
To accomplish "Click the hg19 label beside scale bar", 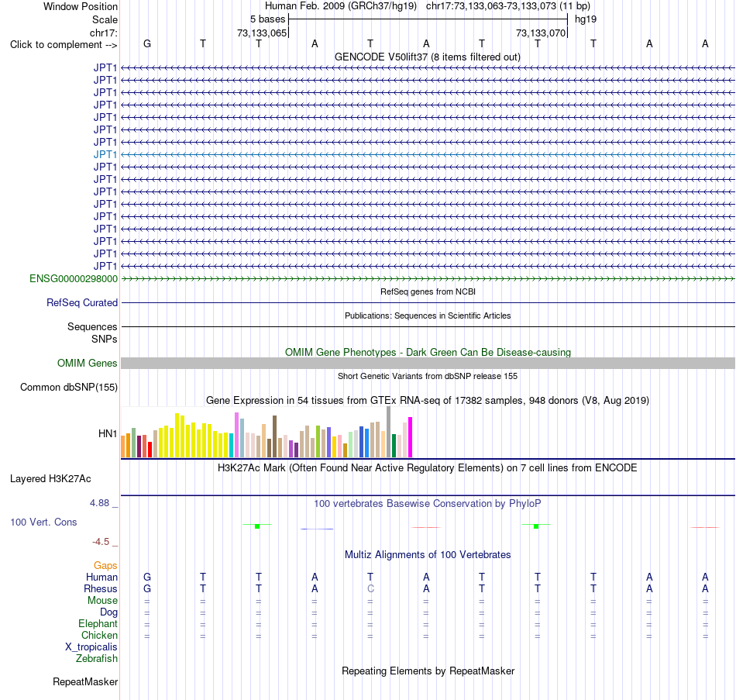I will (586, 19).
